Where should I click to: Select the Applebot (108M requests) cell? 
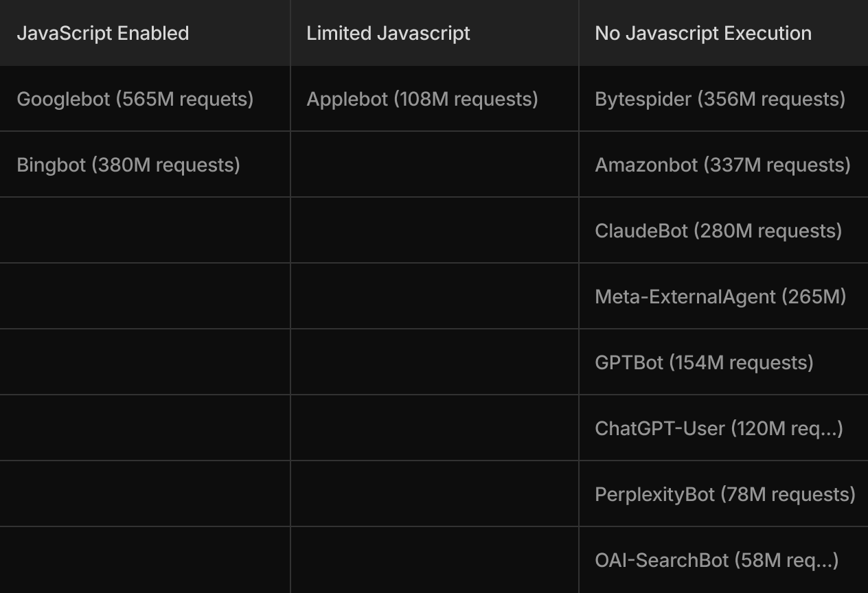point(435,99)
